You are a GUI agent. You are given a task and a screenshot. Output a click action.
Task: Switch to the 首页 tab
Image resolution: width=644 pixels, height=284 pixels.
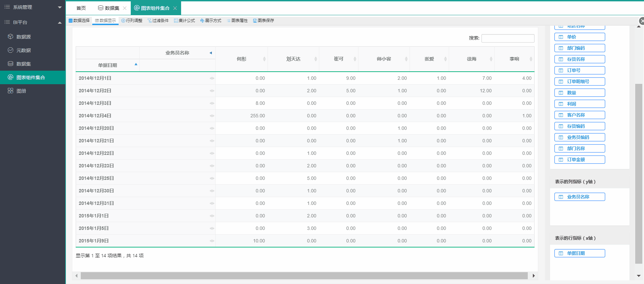click(x=81, y=8)
